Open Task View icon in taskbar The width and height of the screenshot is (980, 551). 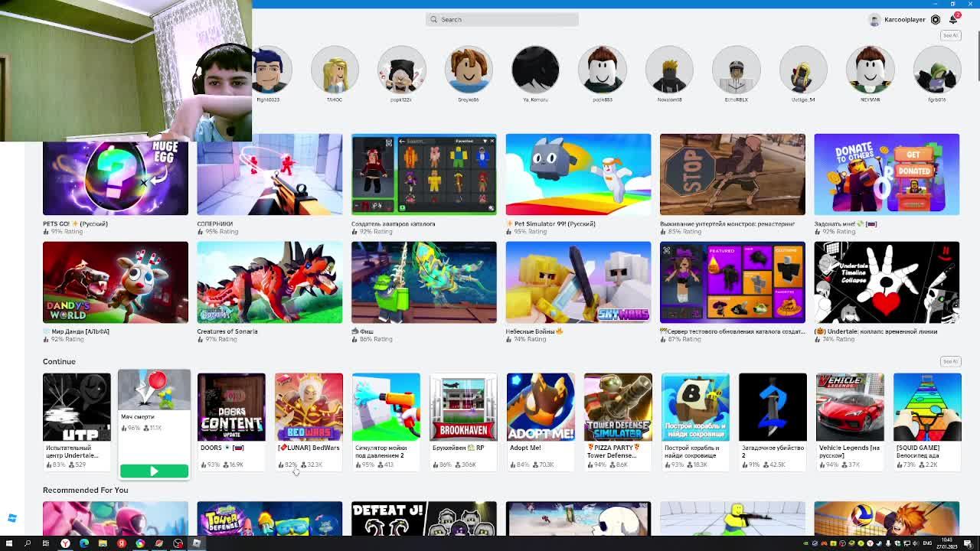click(x=46, y=543)
